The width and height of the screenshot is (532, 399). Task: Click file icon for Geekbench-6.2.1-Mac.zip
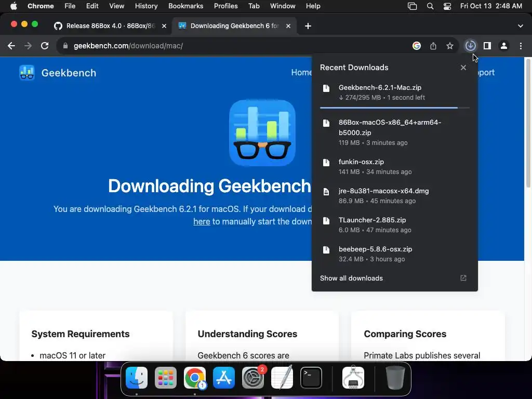click(x=326, y=88)
